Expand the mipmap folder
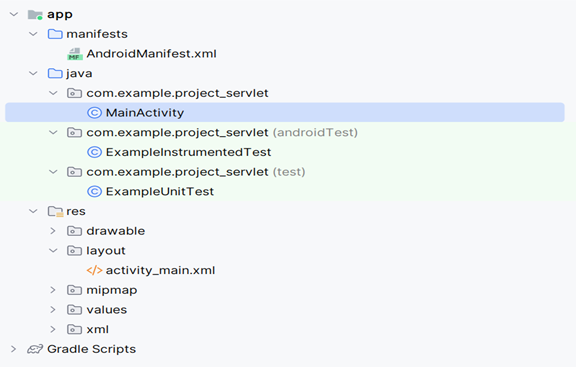This screenshot has height=367, width=576. tap(53, 290)
